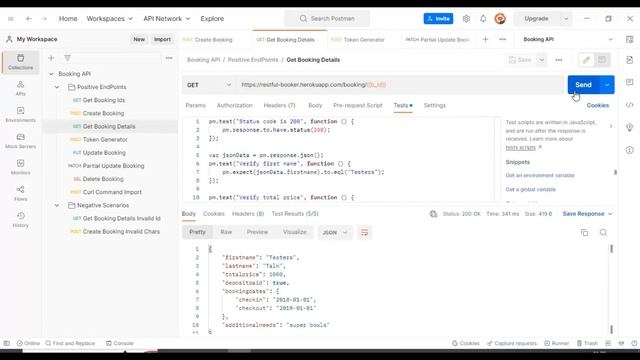Viewport: 640px width, 360px height.
Task: Switch to edit mode pencil icon
Action: 586,60
